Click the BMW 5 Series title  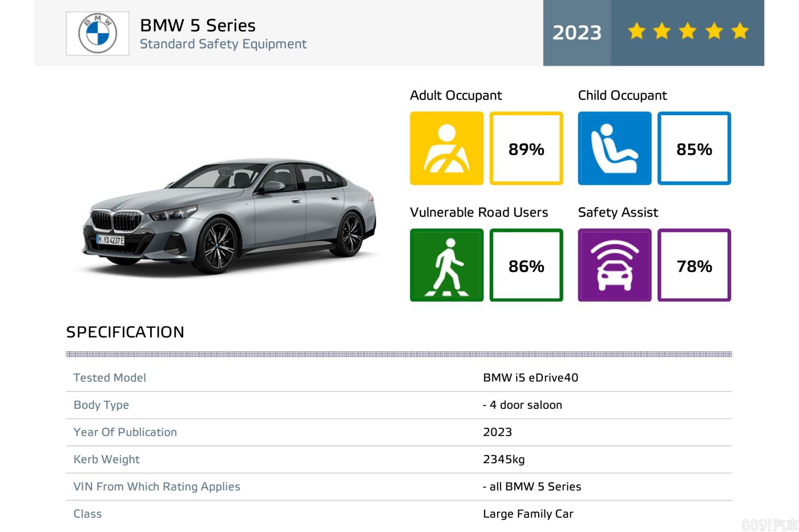(197, 26)
